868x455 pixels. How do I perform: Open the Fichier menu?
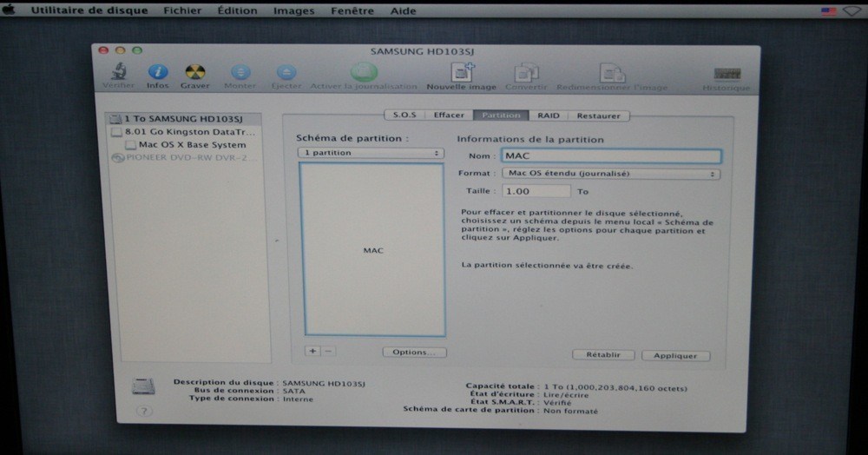(182, 10)
